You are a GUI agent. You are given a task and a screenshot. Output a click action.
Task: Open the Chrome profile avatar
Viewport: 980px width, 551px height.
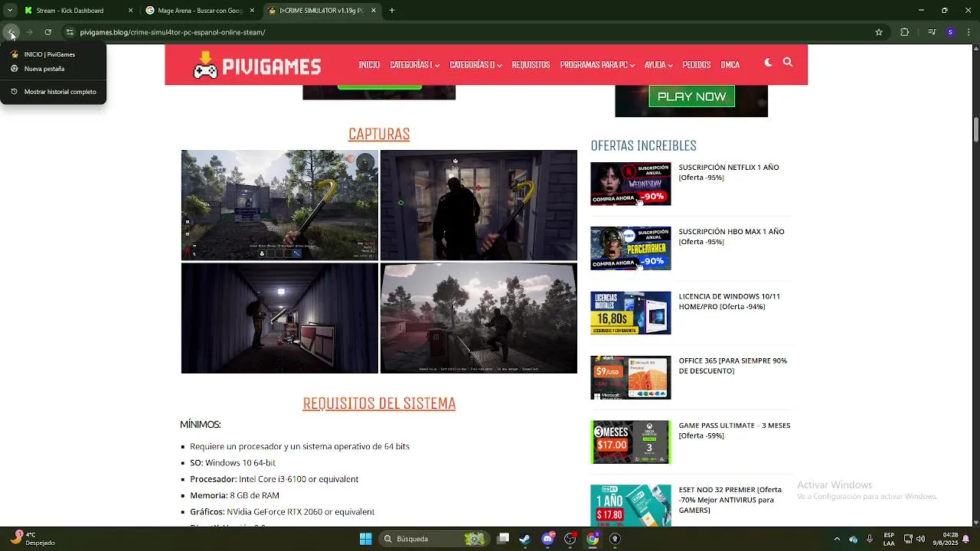[x=950, y=32]
